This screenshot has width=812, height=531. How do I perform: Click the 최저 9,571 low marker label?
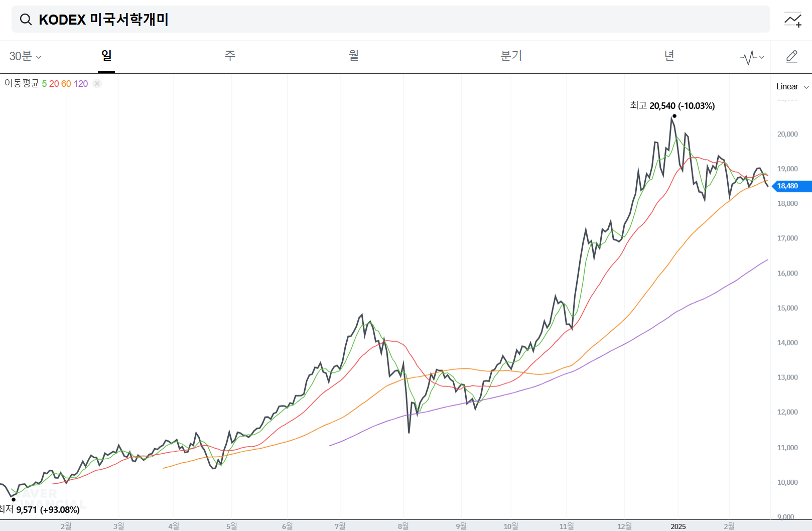[x=40, y=509]
